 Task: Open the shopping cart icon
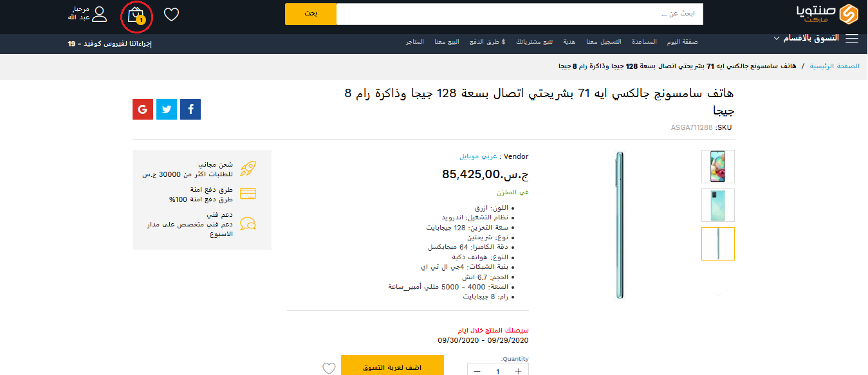(x=136, y=15)
